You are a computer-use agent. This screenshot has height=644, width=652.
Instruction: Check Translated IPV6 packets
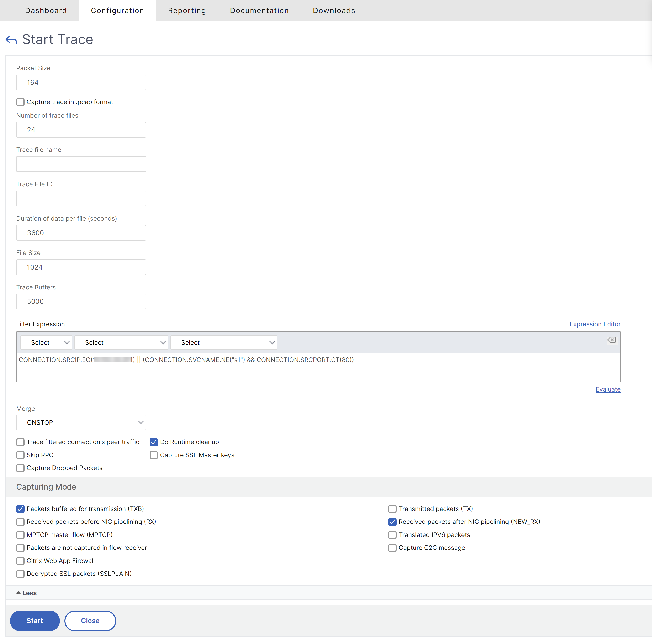pyautogui.click(x=392, y=535)
